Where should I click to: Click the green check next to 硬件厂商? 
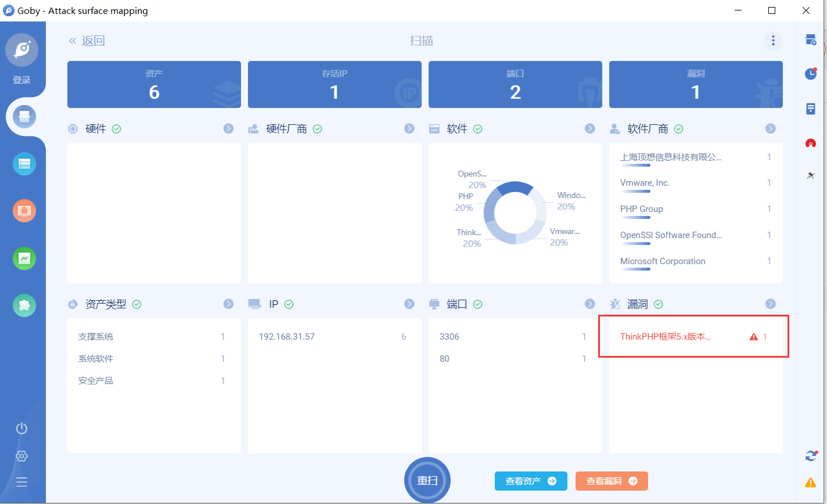pyautogui.click(x=317, y=129)
